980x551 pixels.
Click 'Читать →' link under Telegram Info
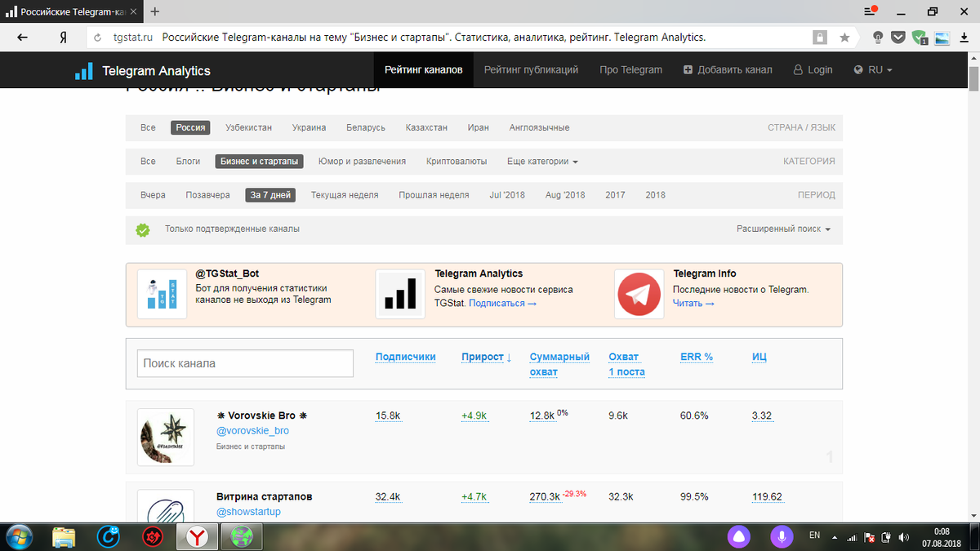(693, 304)
